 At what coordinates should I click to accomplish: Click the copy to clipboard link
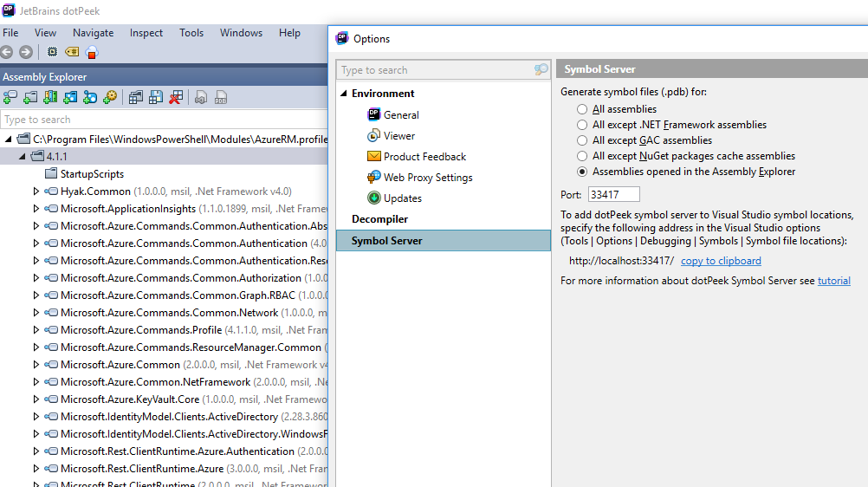coord(721,261)
